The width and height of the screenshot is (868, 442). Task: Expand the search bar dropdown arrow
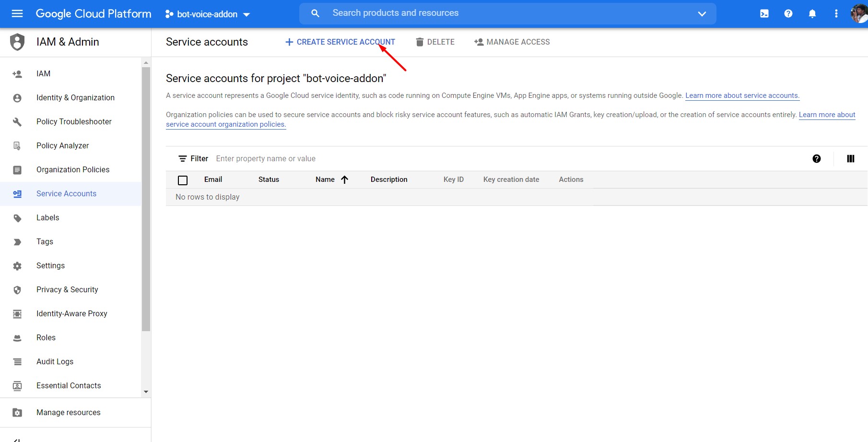702,14
